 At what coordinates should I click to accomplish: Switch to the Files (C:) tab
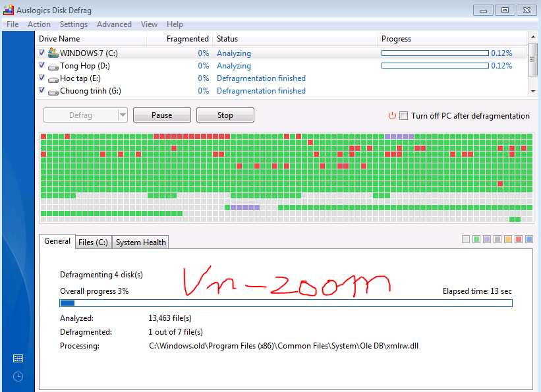[x=93, y=242]
